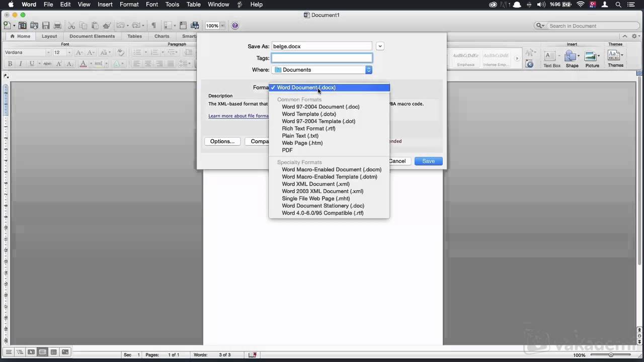Expand the Save As dialog chevron button

[380, 46]
